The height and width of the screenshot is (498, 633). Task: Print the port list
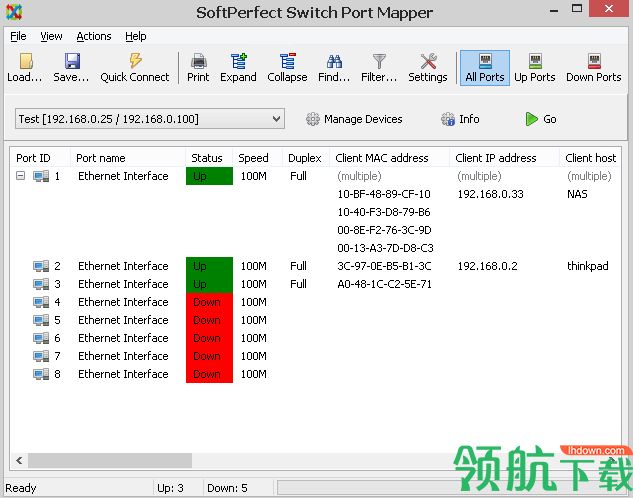(198, 67)
